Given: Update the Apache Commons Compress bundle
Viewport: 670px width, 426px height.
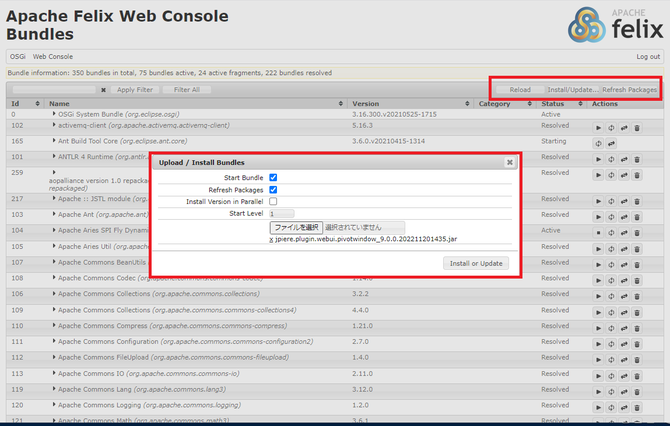Looking at the screenshot, I should [624, 329].
